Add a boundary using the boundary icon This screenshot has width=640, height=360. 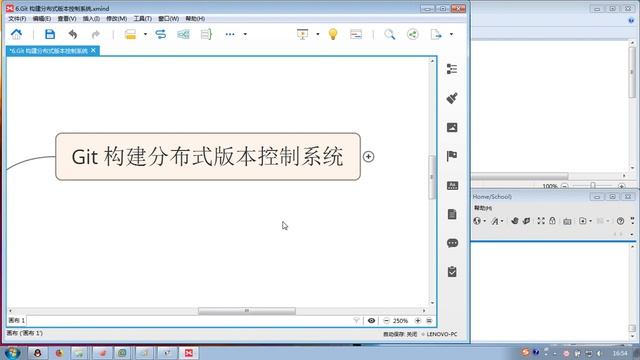[183, 34]
